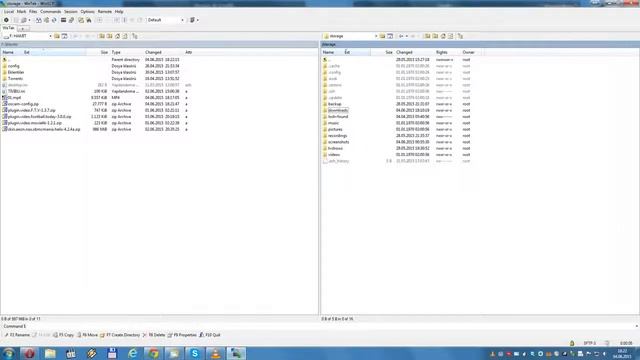This screenshot has width=640, height=360.
Task: Sort local panel by Size column
Action: click(98, 53)
